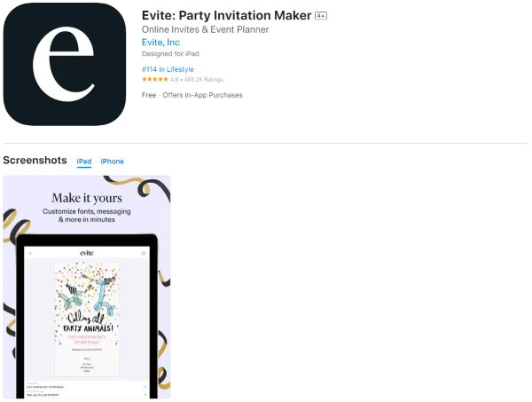Click green close X inside iPad preview
The height and width of the screenshot is (402, 532).
[30, 253]
